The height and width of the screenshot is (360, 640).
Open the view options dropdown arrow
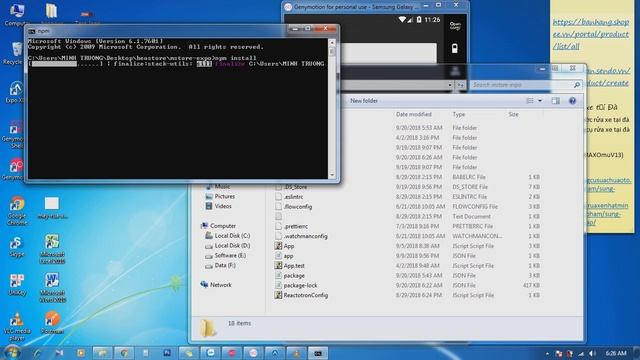pyautogui.click(x=540, y=101)
